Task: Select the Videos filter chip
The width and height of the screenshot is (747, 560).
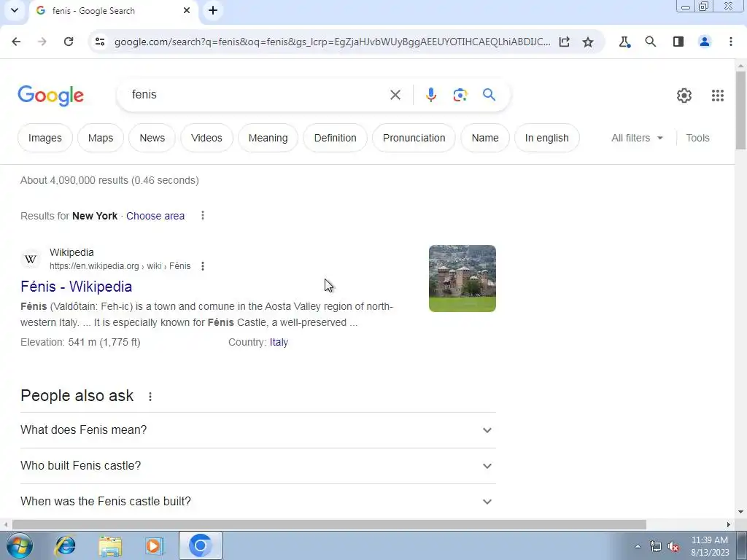Action: click(x=206, y=138)
